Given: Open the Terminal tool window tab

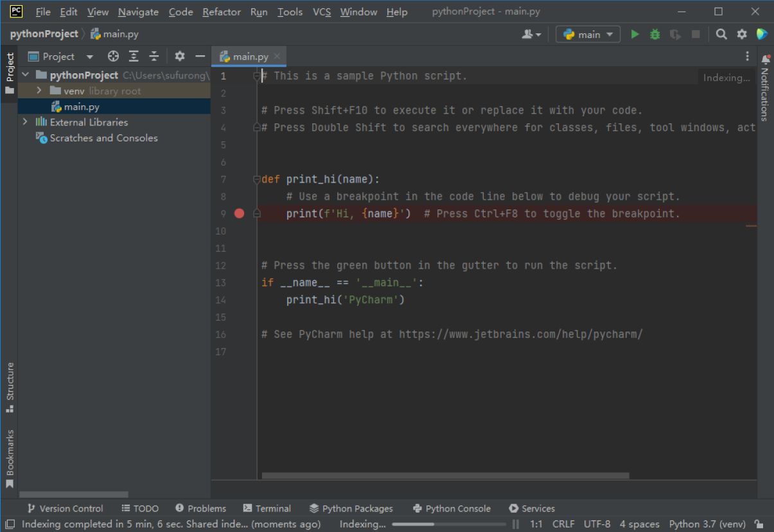Looking at the screenshot, I should point(267,508).
